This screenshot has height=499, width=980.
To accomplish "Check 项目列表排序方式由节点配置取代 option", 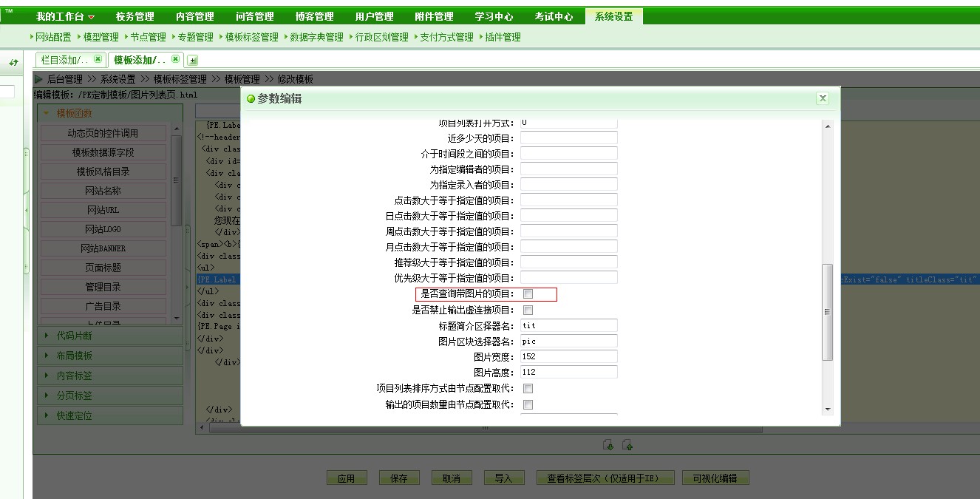I will coord(528,388).
